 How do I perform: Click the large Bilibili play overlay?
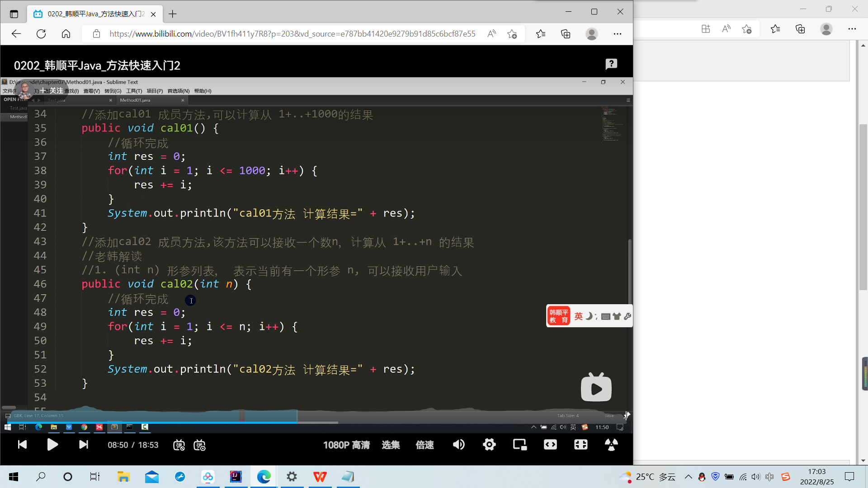(x=596, y=388)
